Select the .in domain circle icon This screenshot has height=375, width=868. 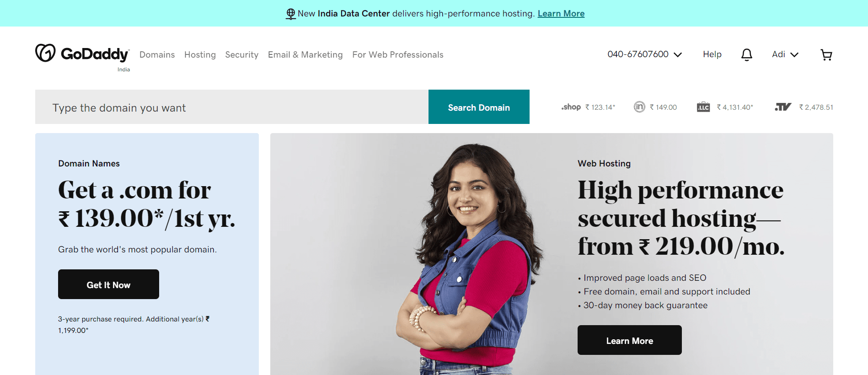(x=639, y=107)
